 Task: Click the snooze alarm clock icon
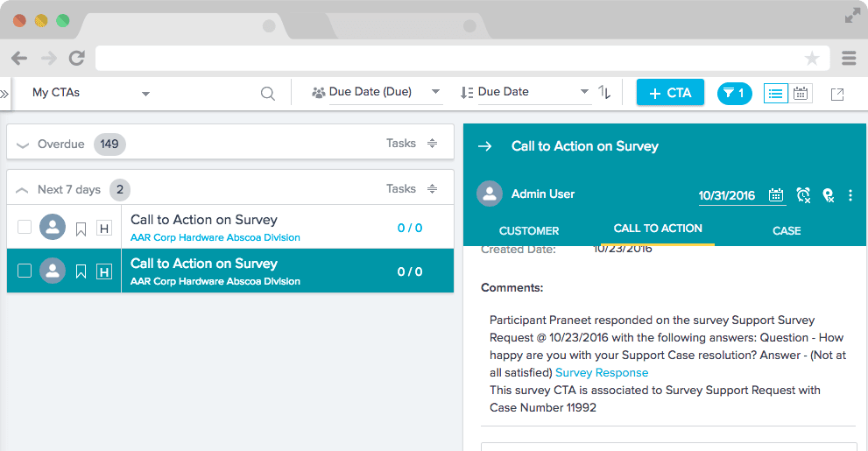click(x=803, y=194)
